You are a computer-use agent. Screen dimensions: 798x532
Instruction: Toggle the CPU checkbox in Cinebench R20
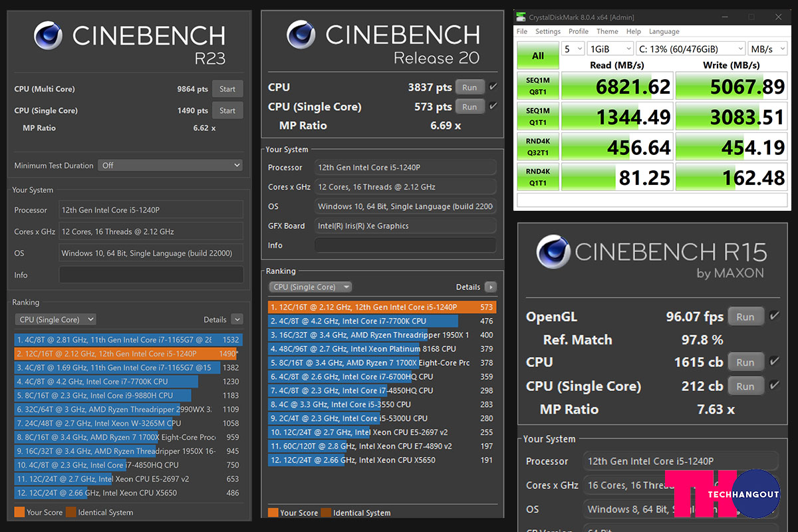[x=493, y=87]
